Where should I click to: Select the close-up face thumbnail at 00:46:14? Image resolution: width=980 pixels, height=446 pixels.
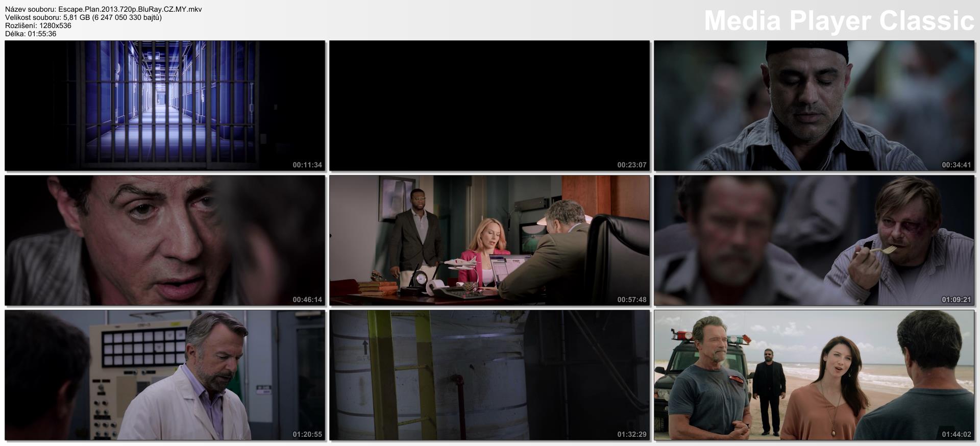click(x=164, y=240)
